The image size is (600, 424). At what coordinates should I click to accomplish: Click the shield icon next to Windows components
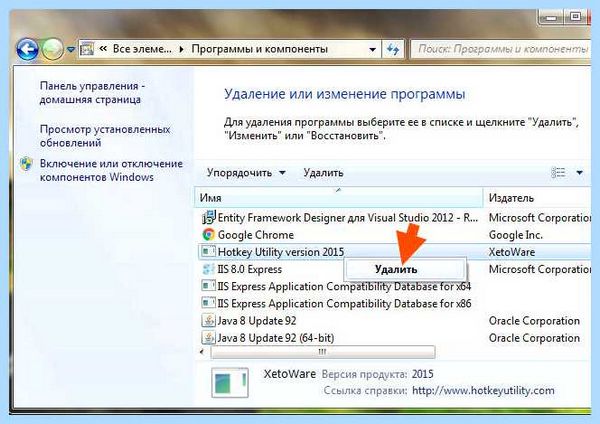tap(26, 164)
